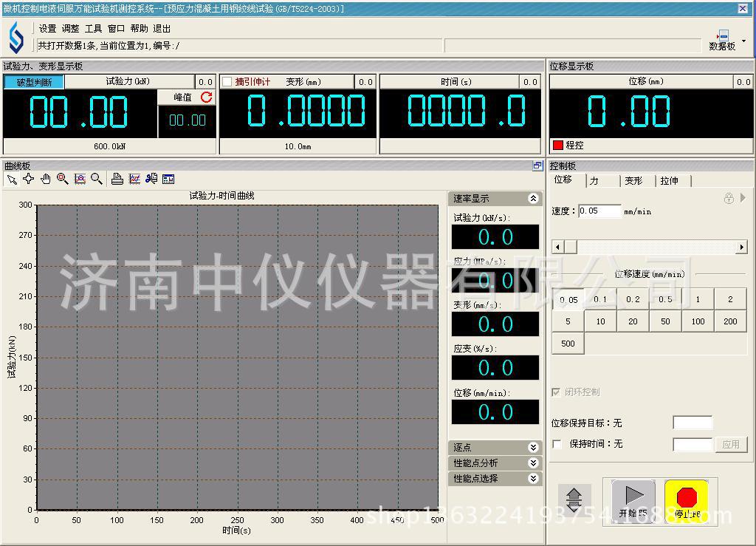The width and height of the screenshot is (756, 546).
Task: Click the zoom-in magnifier tool
Action: click(63, 179)
